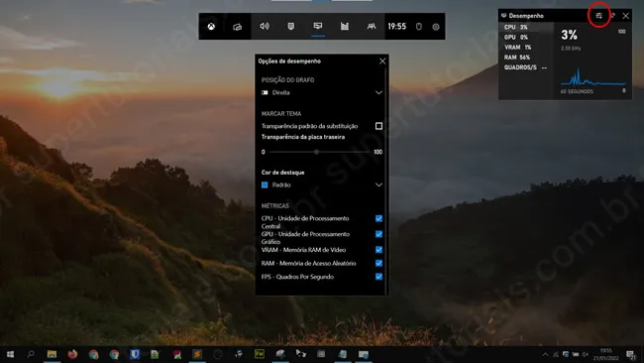Open the Xbox widget menu icon
Image resolution: width=644 pixels, height=363 pixels.
click(x=211, y=27)
